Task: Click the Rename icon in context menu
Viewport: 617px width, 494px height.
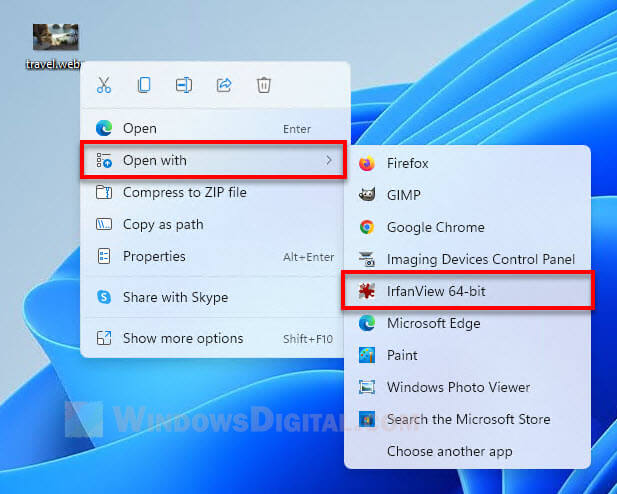Action: [x=184, y=85]
